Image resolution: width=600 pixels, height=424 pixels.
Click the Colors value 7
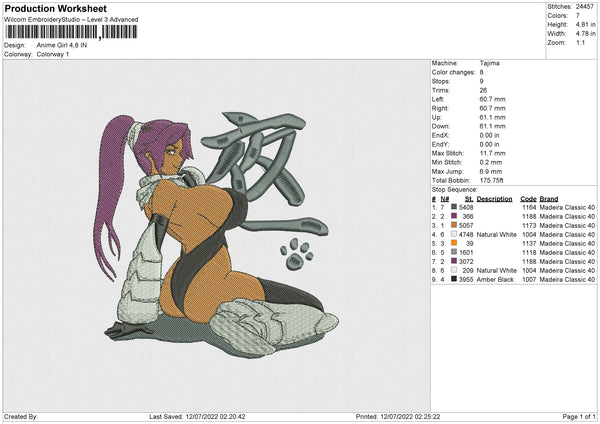(x=578, y=16)
